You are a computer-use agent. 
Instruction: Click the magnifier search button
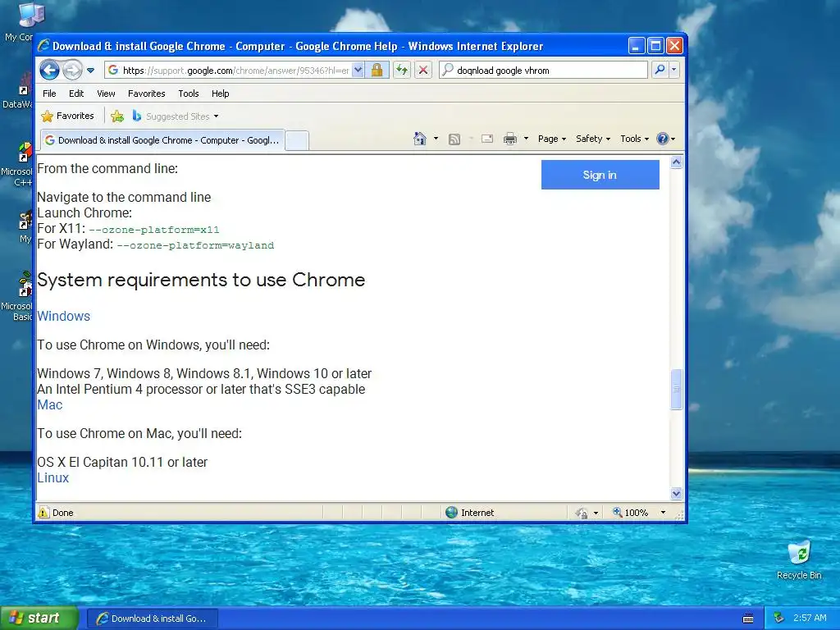660,71
